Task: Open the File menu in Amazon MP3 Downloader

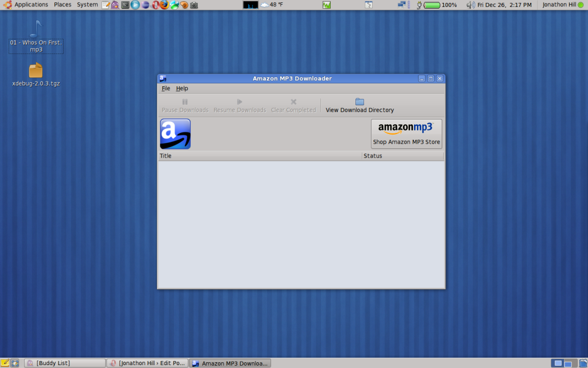Action: pos(166,88)
